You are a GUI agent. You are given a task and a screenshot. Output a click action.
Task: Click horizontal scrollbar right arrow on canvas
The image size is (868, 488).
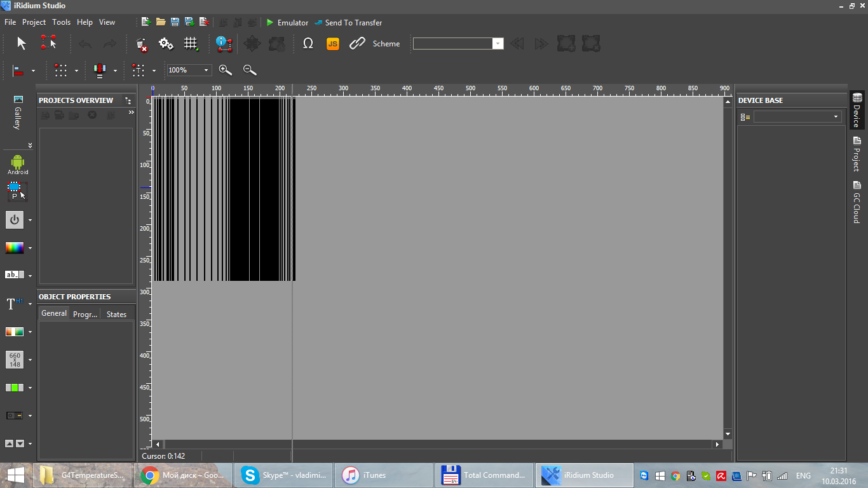point(717,445)
